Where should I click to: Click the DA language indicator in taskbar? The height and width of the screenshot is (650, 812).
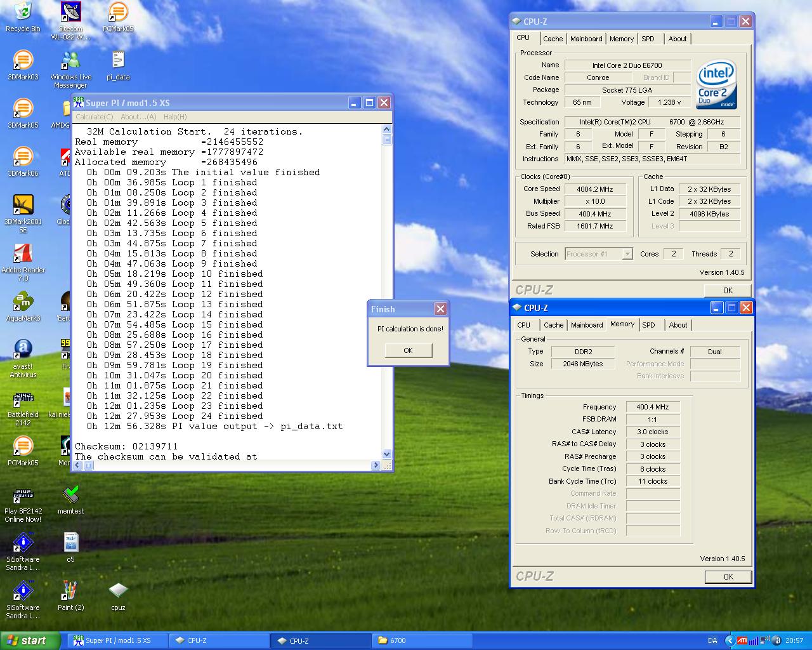(x=712, y=640)
